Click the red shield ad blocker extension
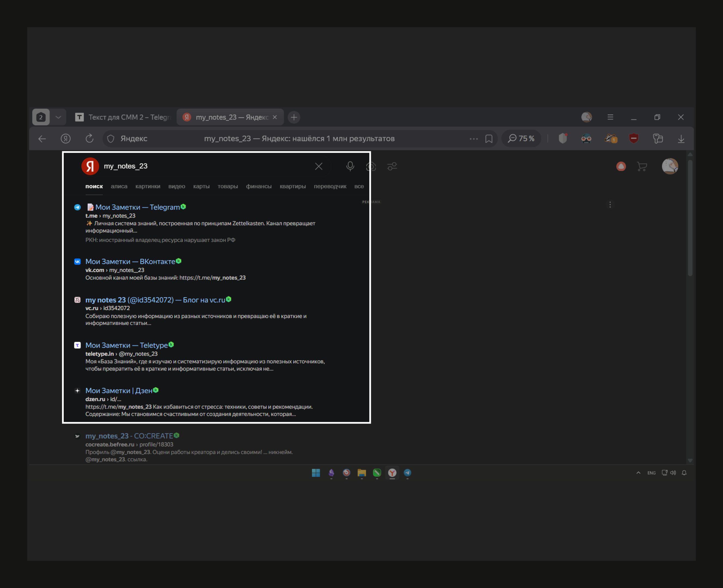Screen dimensions: 723x588 pos(634,139)
